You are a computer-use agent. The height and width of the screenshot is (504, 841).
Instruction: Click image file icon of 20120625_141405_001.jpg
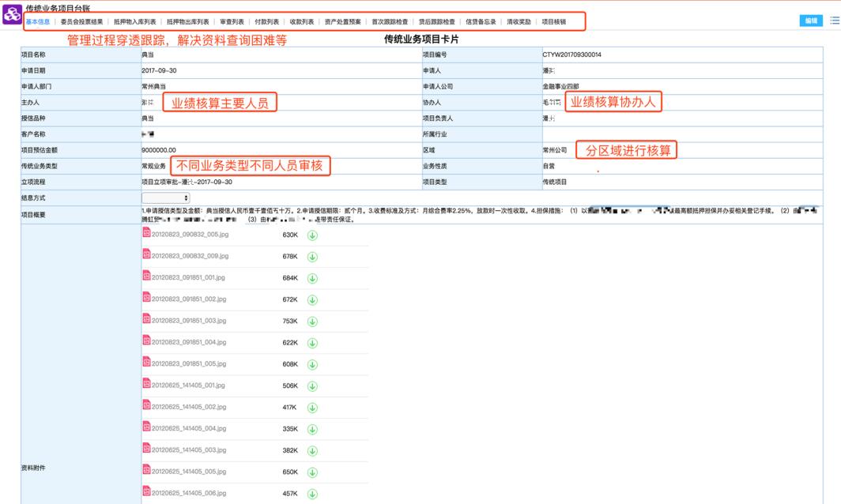146,383
